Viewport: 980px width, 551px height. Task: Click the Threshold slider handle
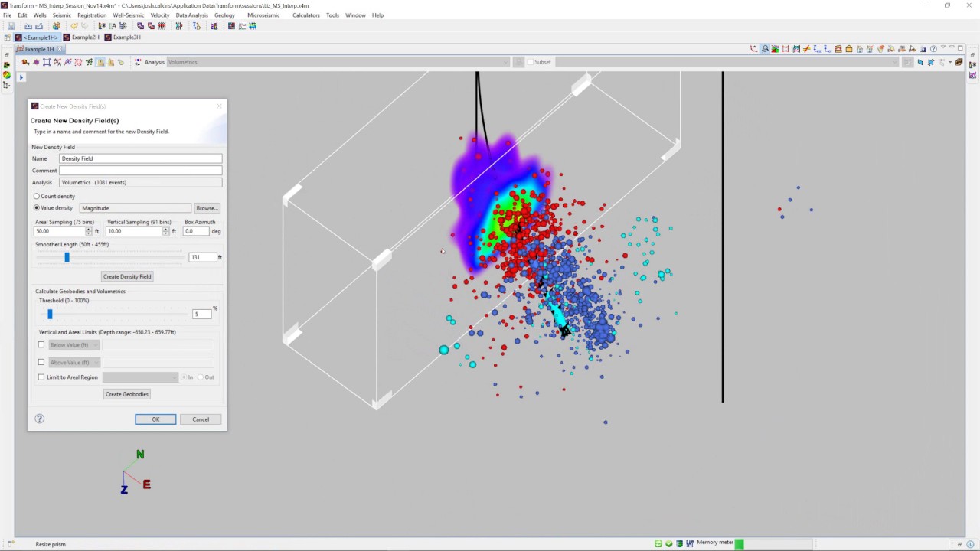coord(50,314)
